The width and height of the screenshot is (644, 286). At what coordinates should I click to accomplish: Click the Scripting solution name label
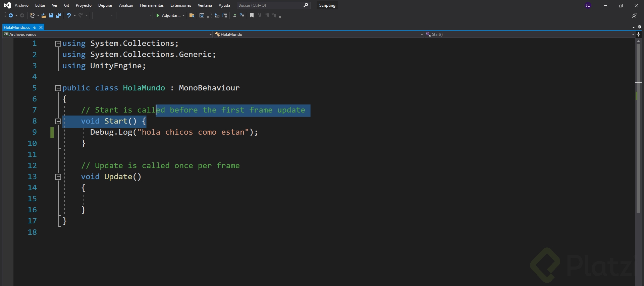[327, 5]
